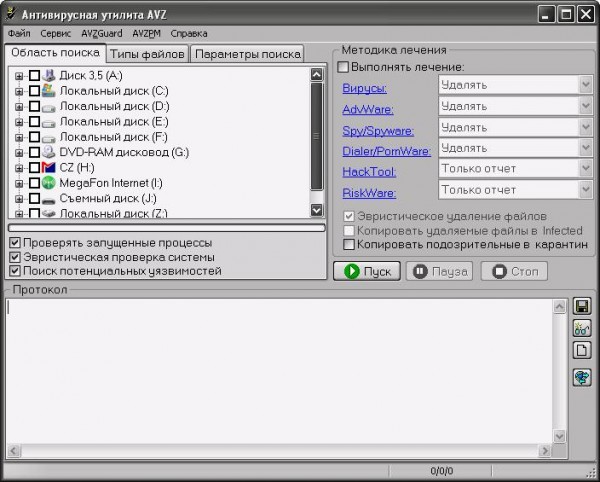Toggle Проверять запущенные процессы checkbox
The image size is (600, 482).
(15, 243)
